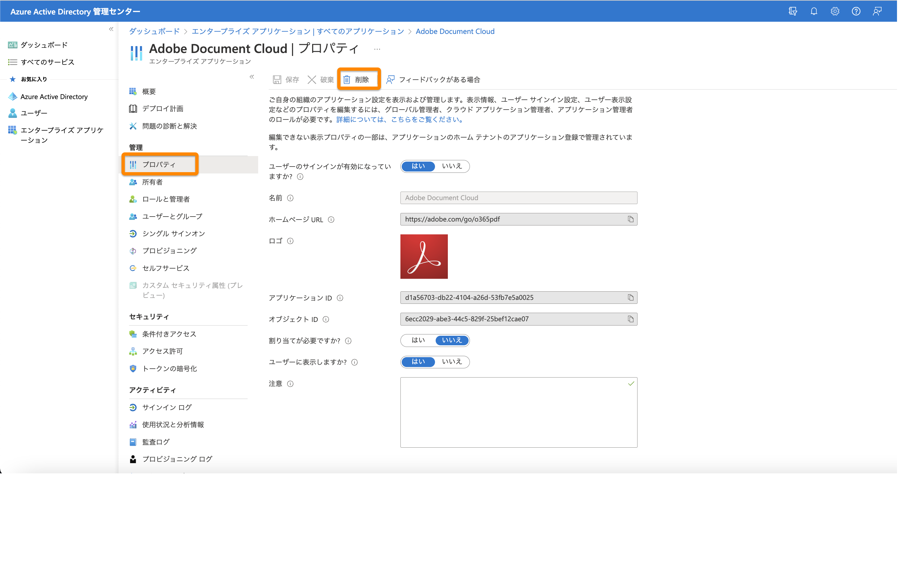The image size is (924, 580).
Task: Open portal settings gear icon
Action: (835, 11)
